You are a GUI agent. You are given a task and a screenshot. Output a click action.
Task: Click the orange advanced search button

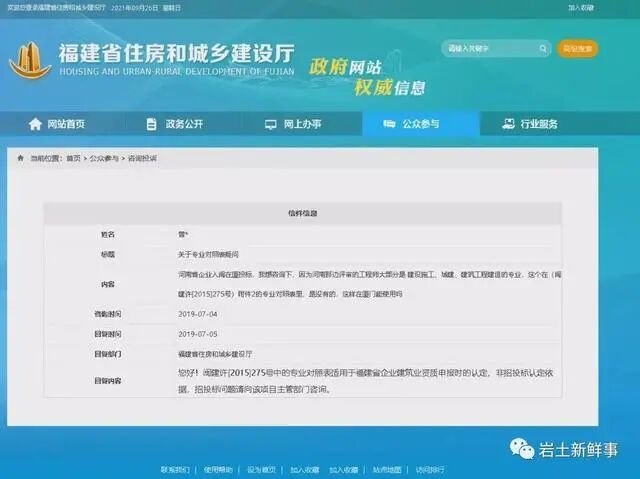(x=578, y=49)
